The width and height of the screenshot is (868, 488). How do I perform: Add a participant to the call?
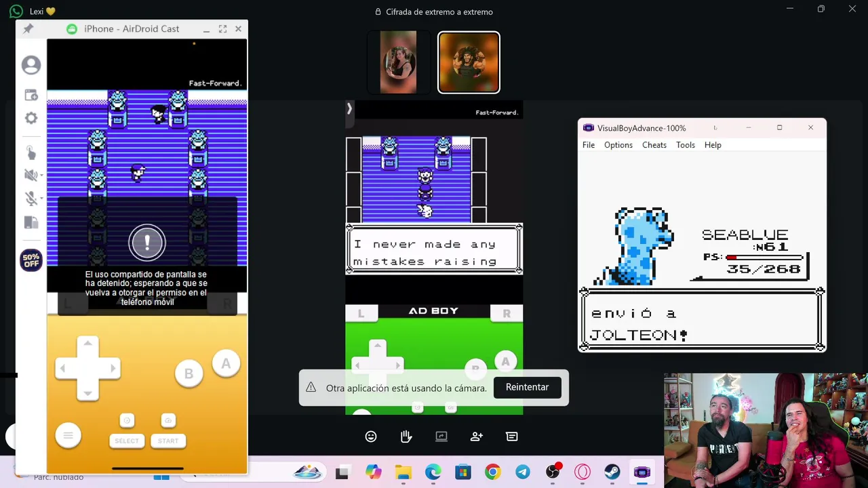point(477,436)
